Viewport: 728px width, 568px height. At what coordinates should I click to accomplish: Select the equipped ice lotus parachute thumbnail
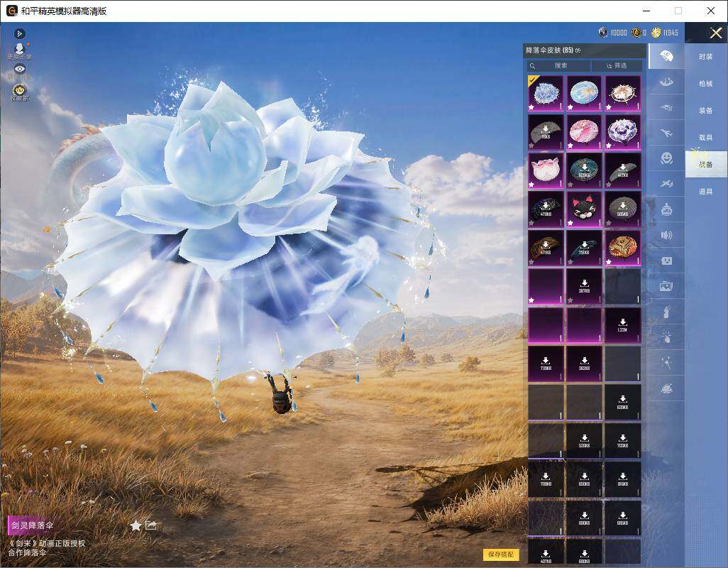tap(546, 93)
